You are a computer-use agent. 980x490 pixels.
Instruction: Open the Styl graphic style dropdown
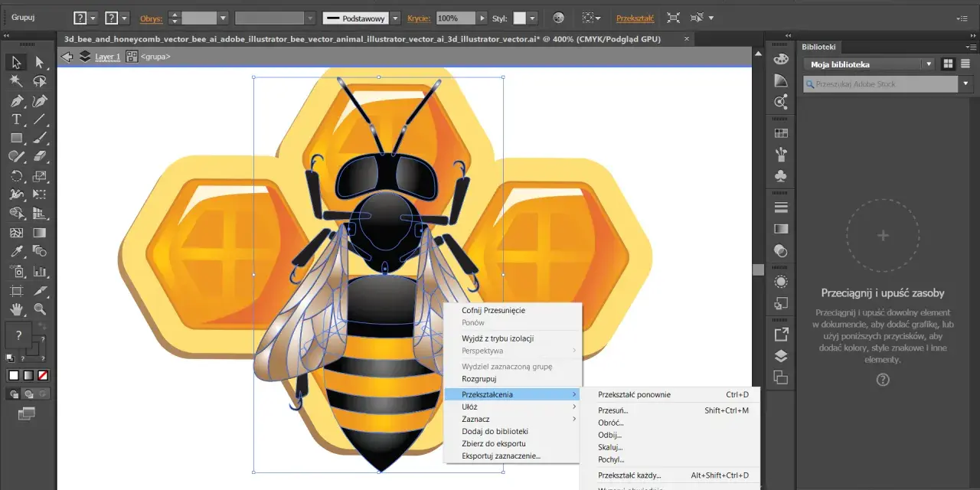click(x=532, y=18)
